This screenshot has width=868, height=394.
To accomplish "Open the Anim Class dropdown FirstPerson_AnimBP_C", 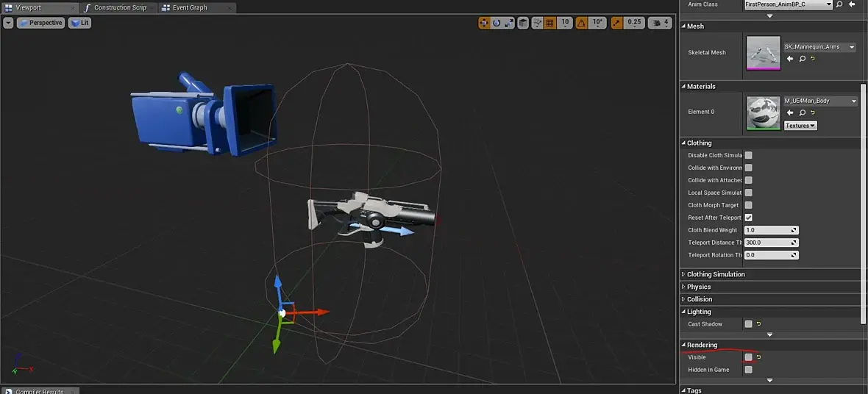I will tap(789, 4).
